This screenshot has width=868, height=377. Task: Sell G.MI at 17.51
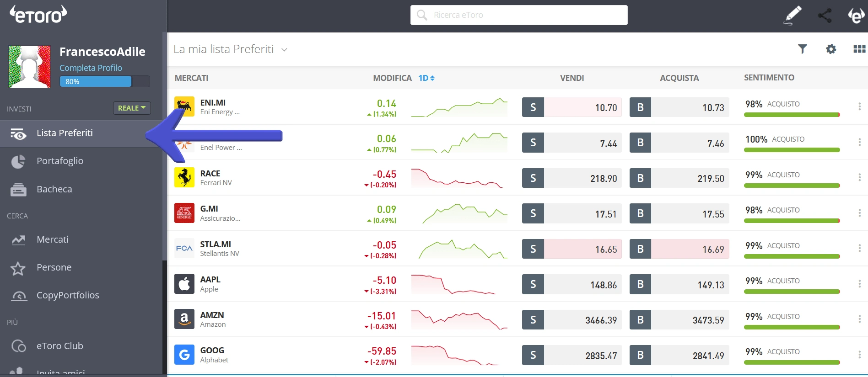pos(571,214)
